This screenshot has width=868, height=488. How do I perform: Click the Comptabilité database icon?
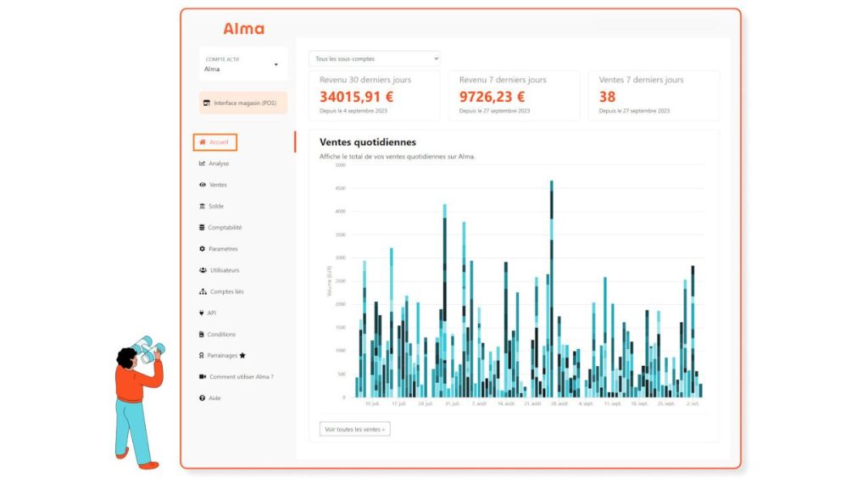202,227
